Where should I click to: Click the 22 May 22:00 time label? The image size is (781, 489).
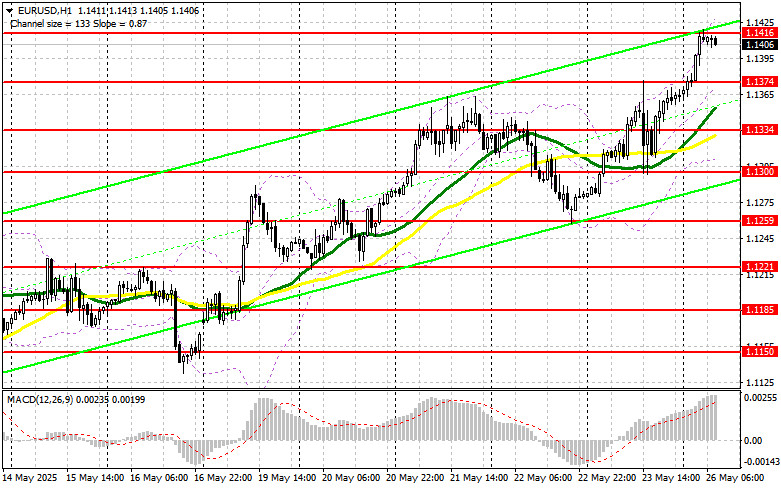(x=607, y=478)
